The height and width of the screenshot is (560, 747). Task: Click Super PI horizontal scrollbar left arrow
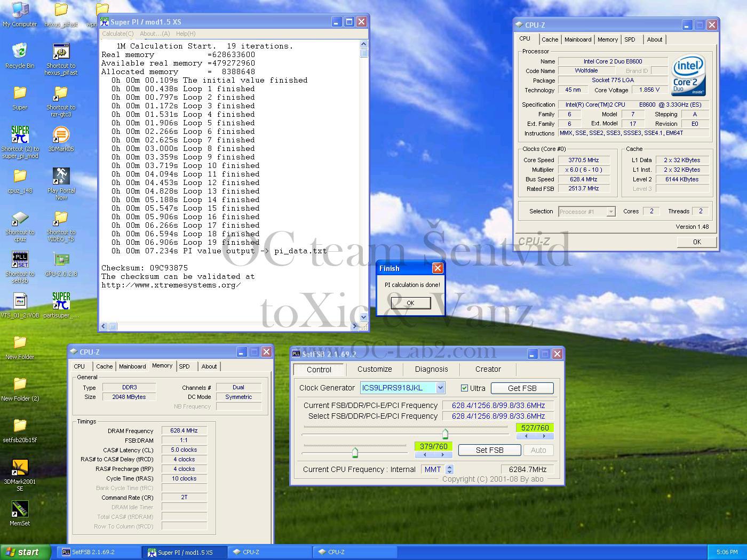point(104,326)
